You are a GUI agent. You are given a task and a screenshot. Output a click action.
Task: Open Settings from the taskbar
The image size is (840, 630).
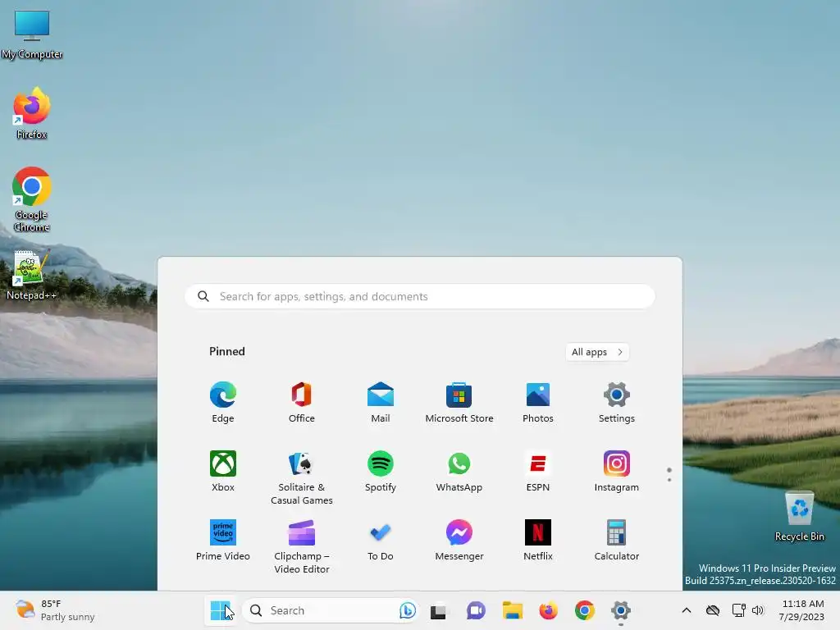point(621,610)
